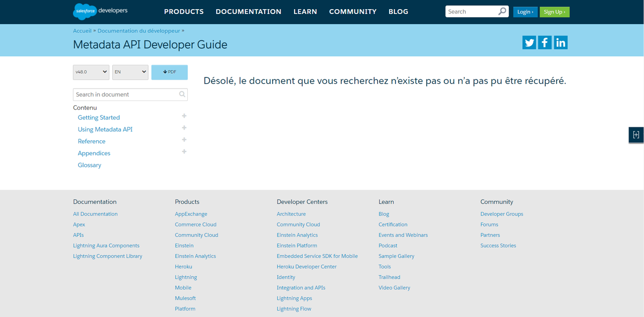This screenshot has height=317, width=644.
Task: Open the DOCUMENTATION menu
Action: (248, 11)
